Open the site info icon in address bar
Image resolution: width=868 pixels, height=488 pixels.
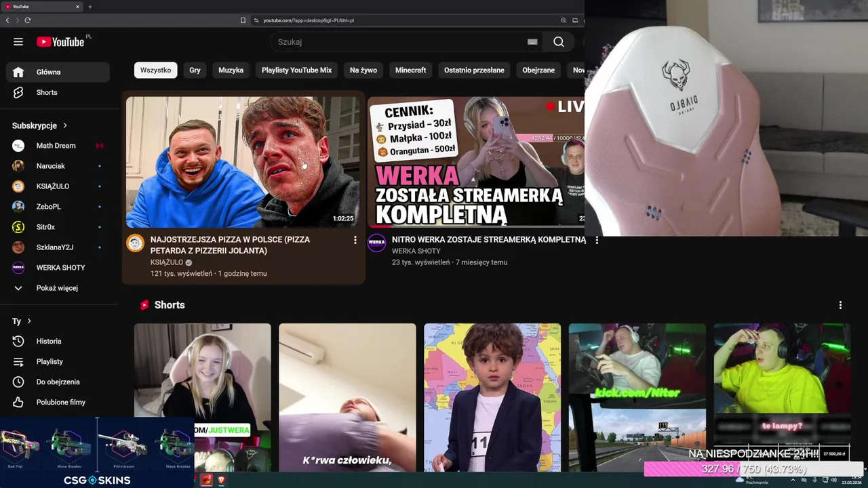256,20
